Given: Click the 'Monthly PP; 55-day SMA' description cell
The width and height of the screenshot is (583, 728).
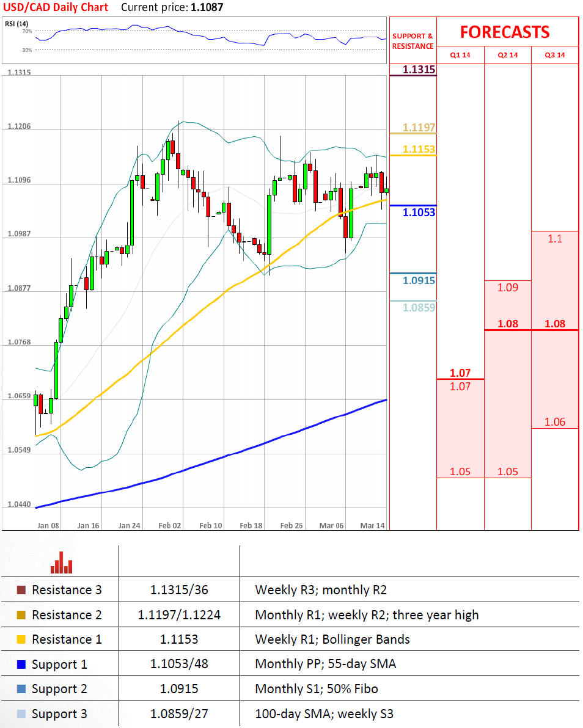Looking at the screenshot, I should tap(325, 664).
